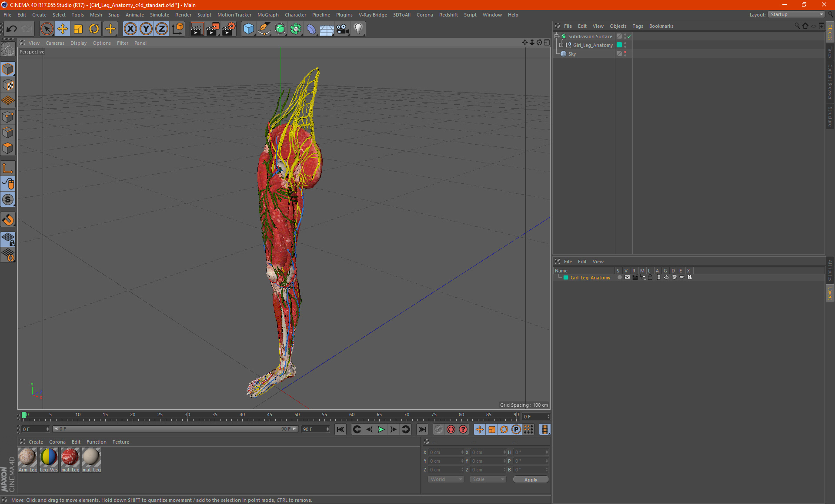The width and height of the screenshot is (835, 504).
Task: Expand the Girl_Leg_Anatomy tree node
Action: (561, 45)
